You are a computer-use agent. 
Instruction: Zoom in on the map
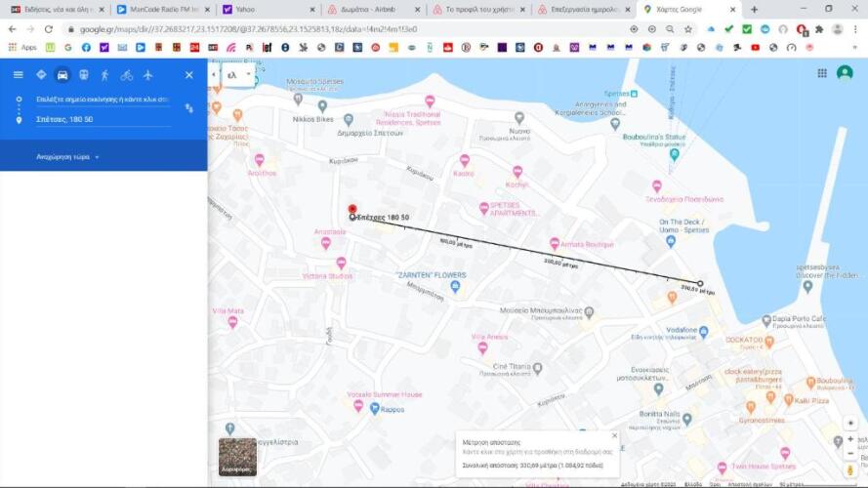[850, 439]
